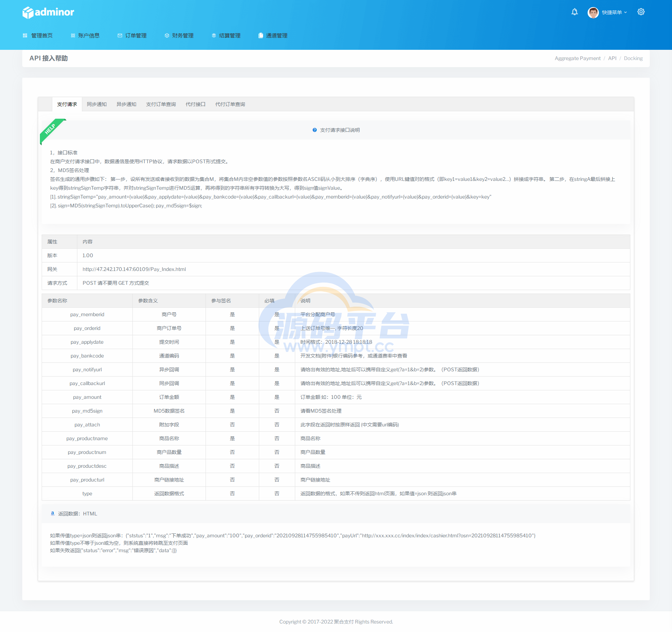
Task: Select the 支付订单查询 tab
Action: (161, 104)
